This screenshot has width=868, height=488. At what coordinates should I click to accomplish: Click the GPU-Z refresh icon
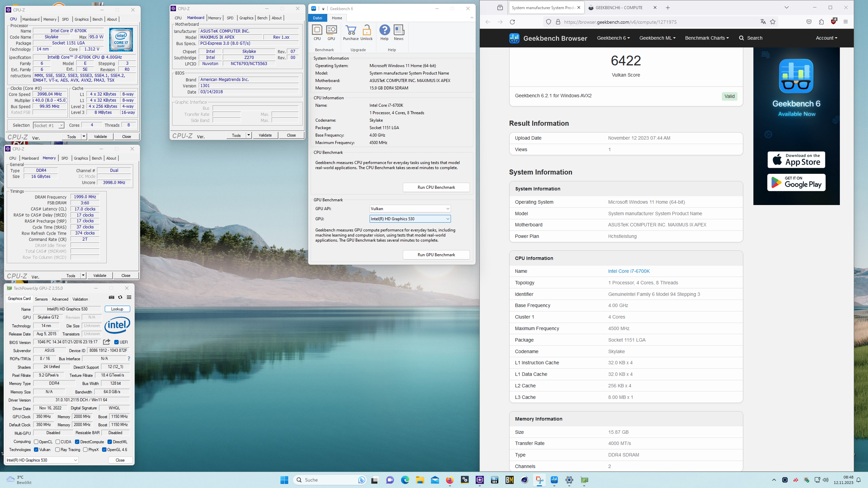(x=120, y=297)
